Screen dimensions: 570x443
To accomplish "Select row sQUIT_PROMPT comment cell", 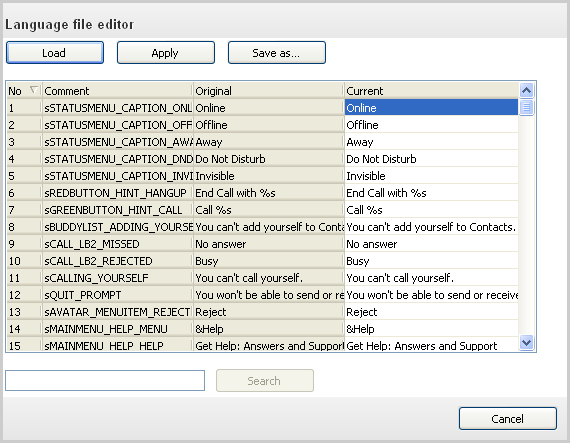I will (118, 295).
